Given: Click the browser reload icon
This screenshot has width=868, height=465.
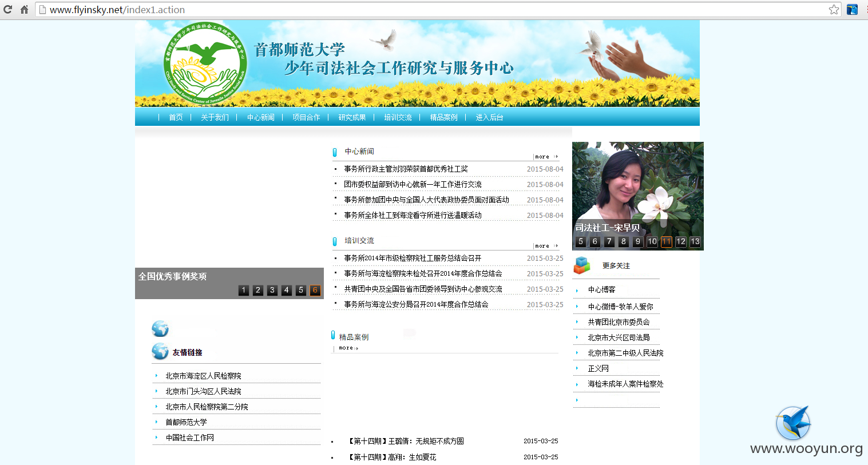Looking at the screenshot, I should tap(7, 10).
